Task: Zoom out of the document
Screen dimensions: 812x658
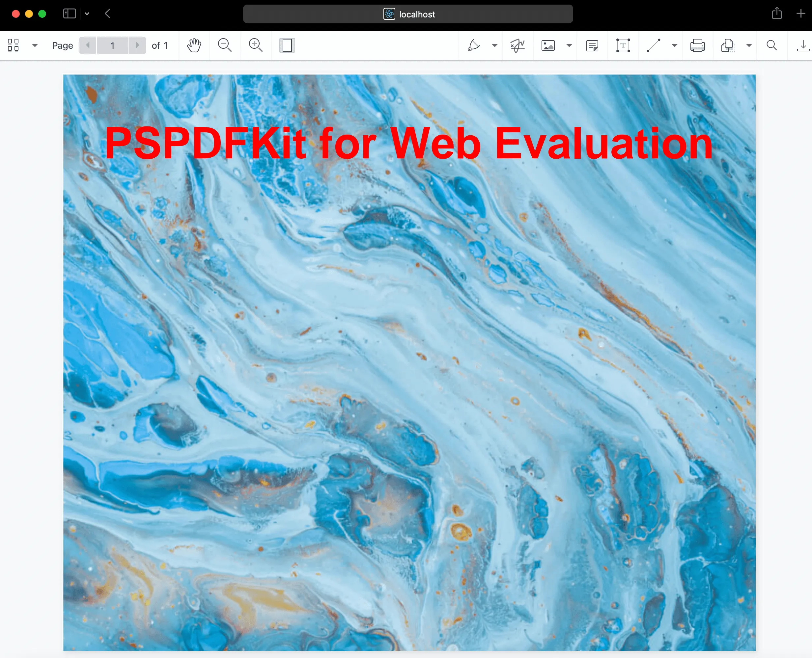Action: click(x=225, y=45)
